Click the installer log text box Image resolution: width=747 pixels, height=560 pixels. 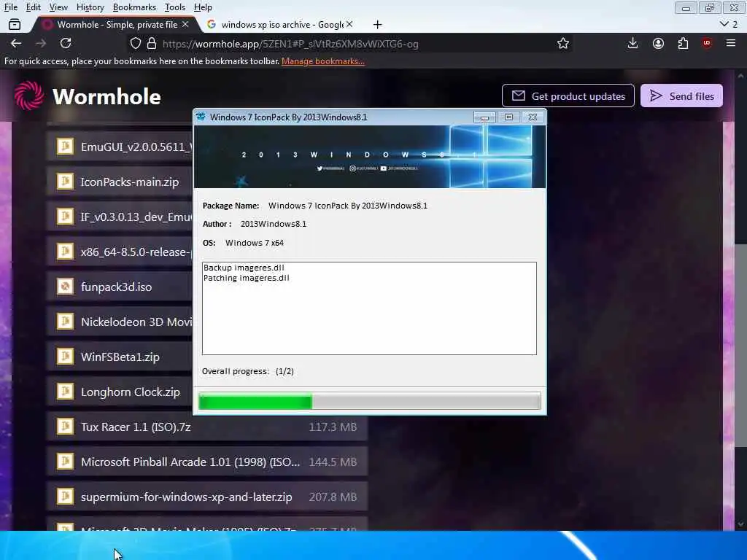pos(369,308)
